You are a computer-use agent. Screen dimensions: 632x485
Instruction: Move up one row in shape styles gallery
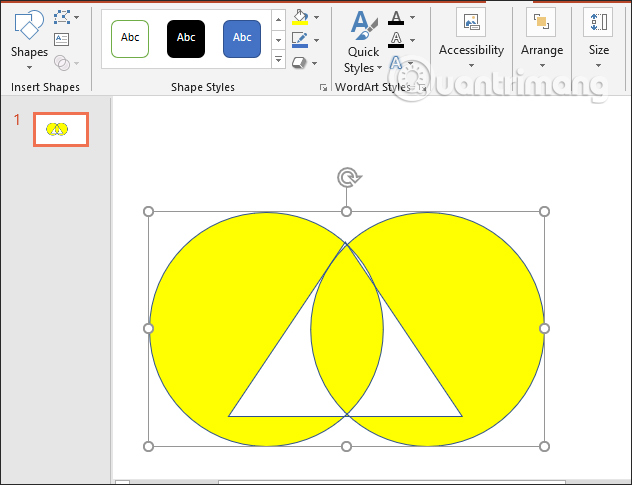[278, 19]
